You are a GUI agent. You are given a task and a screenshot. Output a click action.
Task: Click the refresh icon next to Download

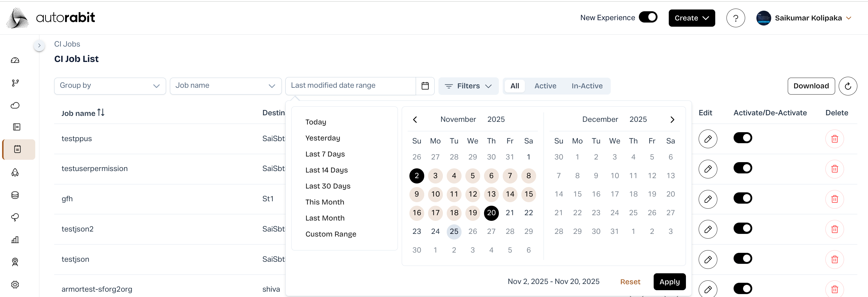coord(848,86)
